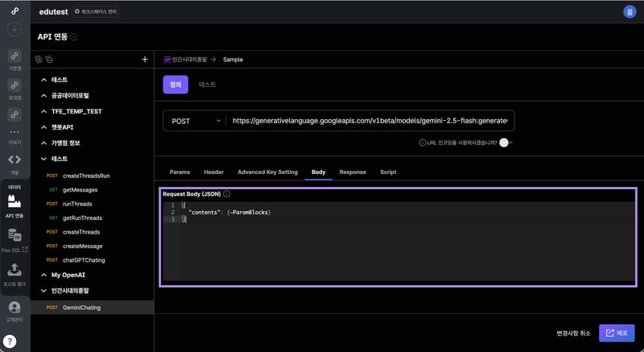This screenshot has width=644, height=352.
Task: Click 변경사항 취소 to cancel changes
Action: tap(573, 333)
